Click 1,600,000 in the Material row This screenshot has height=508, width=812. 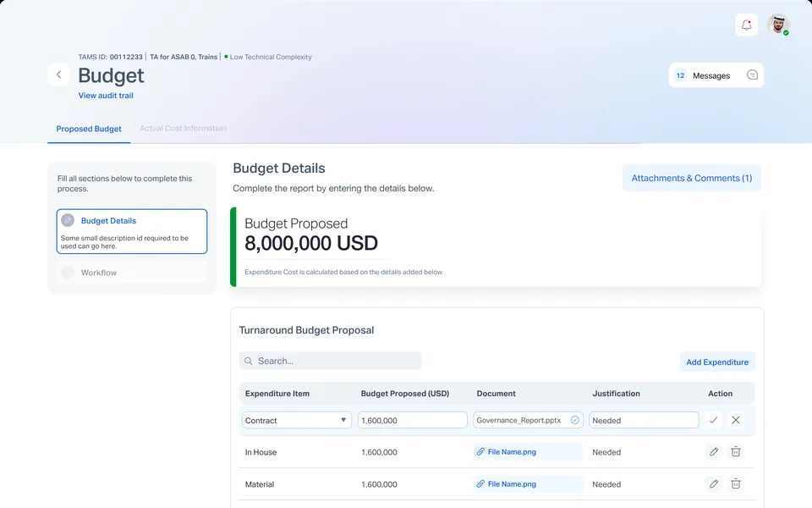(x=379, y=484)
